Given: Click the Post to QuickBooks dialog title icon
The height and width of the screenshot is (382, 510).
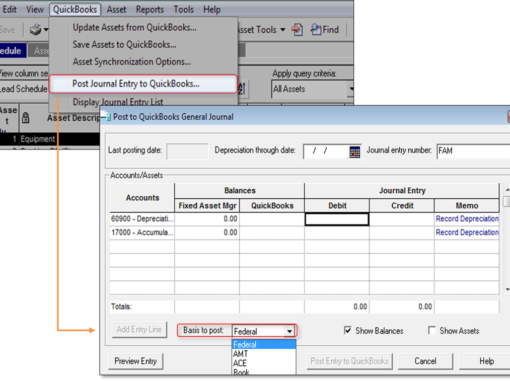Looking at the screenshot, I should click(x=108, y=117).
